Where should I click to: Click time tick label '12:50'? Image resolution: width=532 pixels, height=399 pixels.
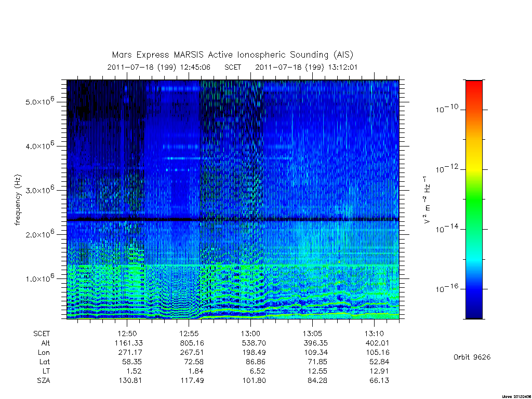click(127, 334)
